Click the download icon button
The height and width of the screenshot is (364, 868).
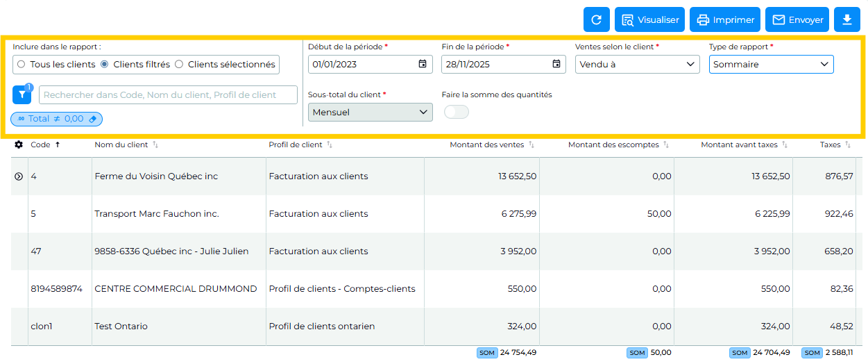pos(846,19)
